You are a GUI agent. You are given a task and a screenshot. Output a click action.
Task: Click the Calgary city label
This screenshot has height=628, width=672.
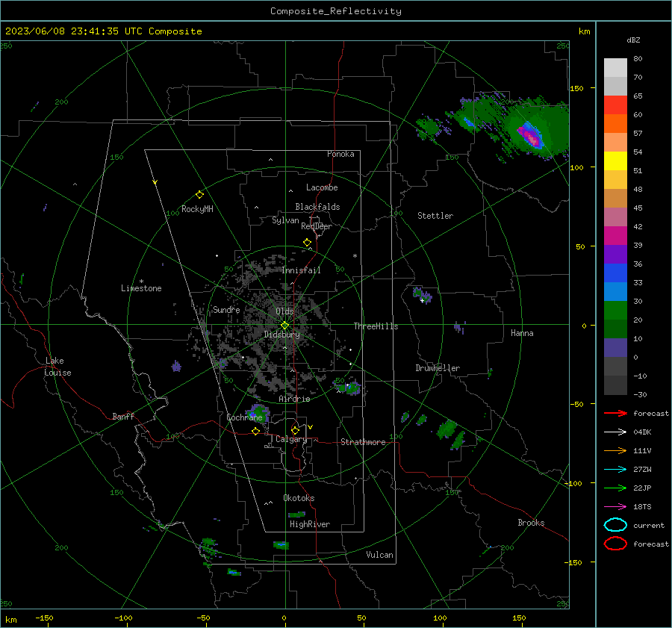pyautogui.click(x=291, y=439)
